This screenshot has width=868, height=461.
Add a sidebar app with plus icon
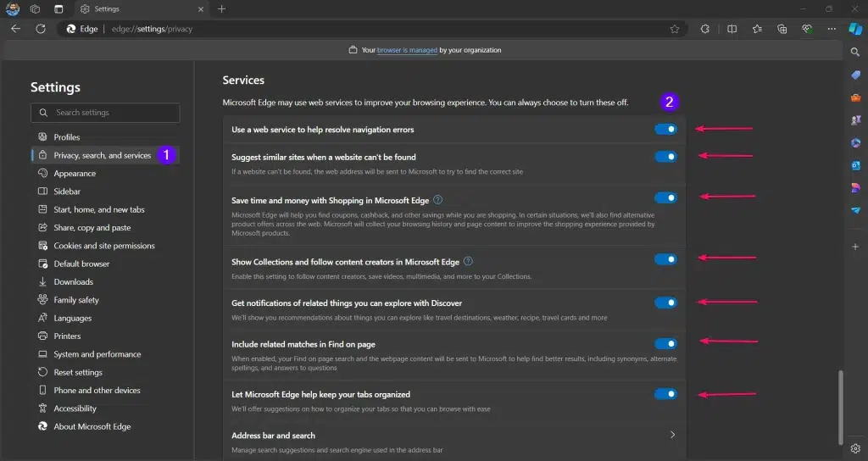[x=855, y=247]
